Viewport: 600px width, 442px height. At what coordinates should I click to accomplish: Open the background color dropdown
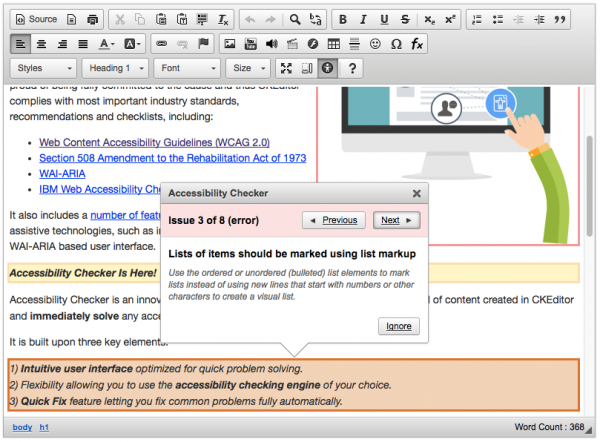[132, 44]
